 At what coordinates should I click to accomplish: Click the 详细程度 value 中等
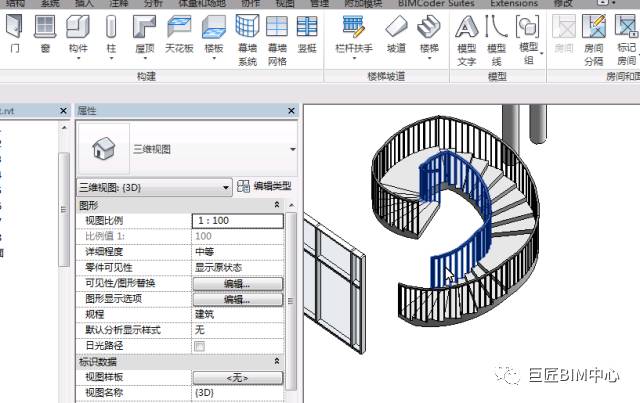click(238, 252)
